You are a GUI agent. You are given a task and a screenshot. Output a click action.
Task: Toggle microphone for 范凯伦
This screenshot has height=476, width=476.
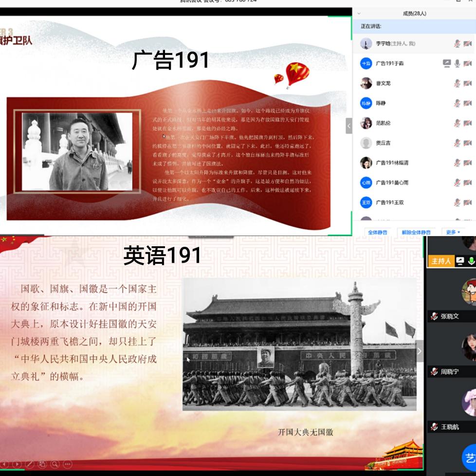click(x=457, y=123)
